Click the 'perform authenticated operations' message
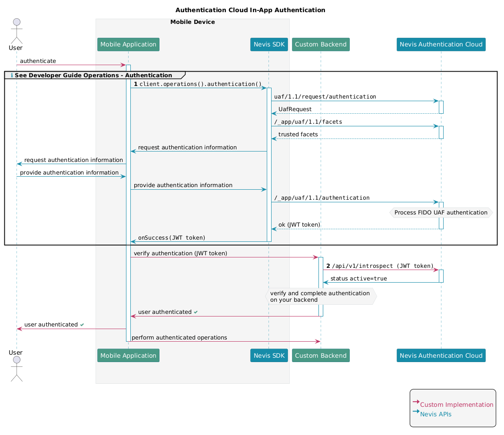 [179, 338]
